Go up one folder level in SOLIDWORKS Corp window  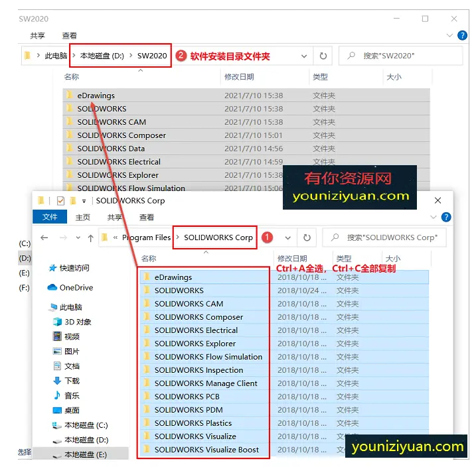(90, 238)
